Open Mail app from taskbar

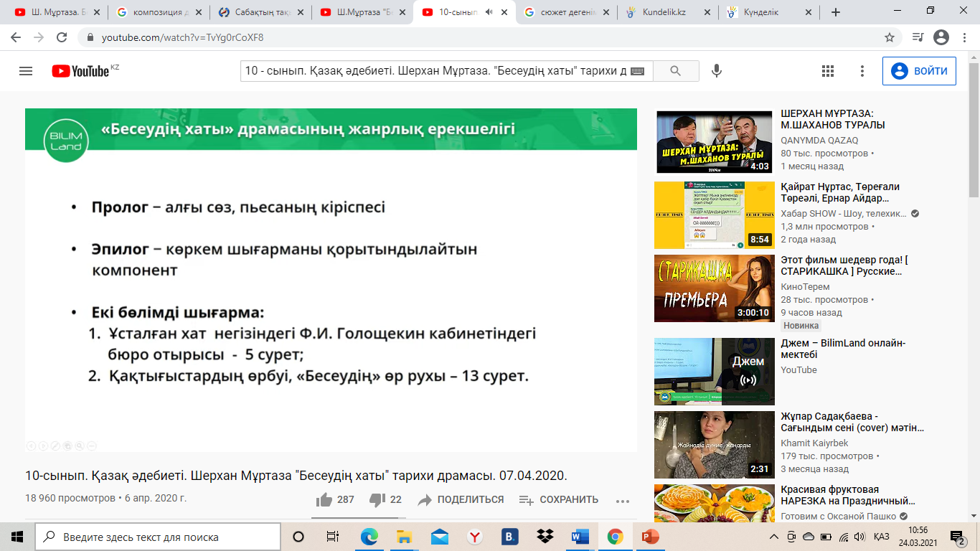click(x=439, y=537)
